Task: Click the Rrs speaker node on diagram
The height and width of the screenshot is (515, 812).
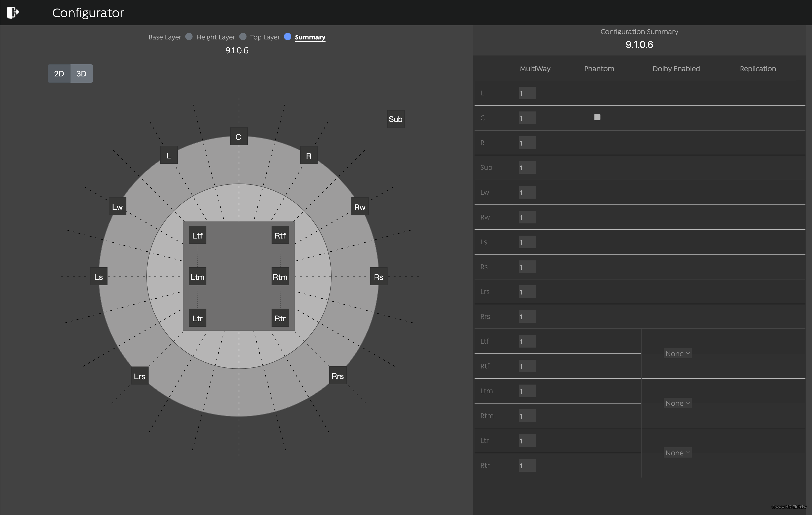Action: click(337, 375)
